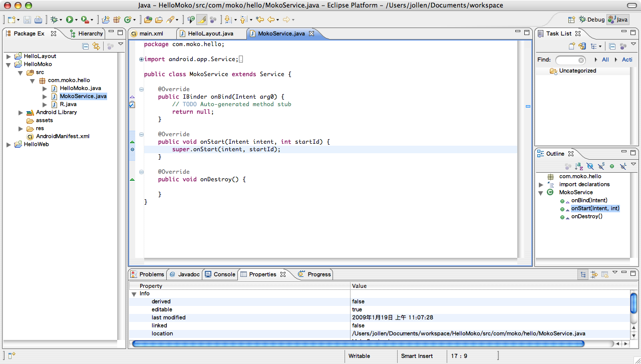
Task: Click the overview ruler blue marker
Action: 528,107
